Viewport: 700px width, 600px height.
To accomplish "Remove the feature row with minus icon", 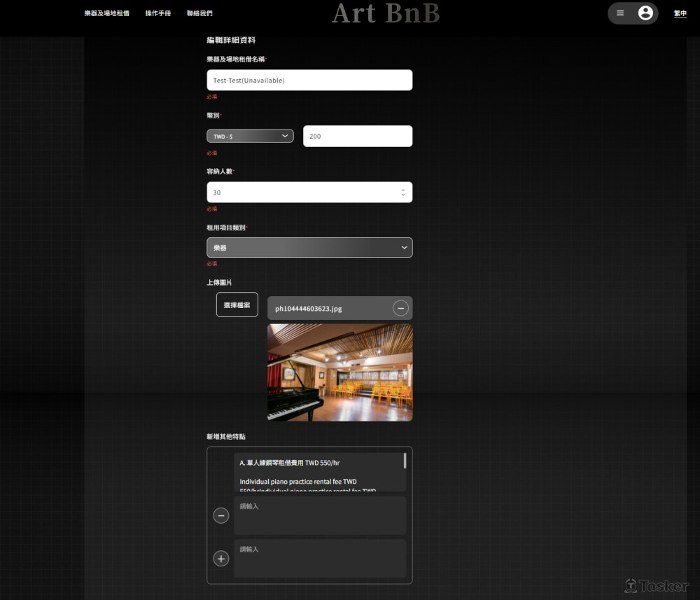I will pos(221,515).
